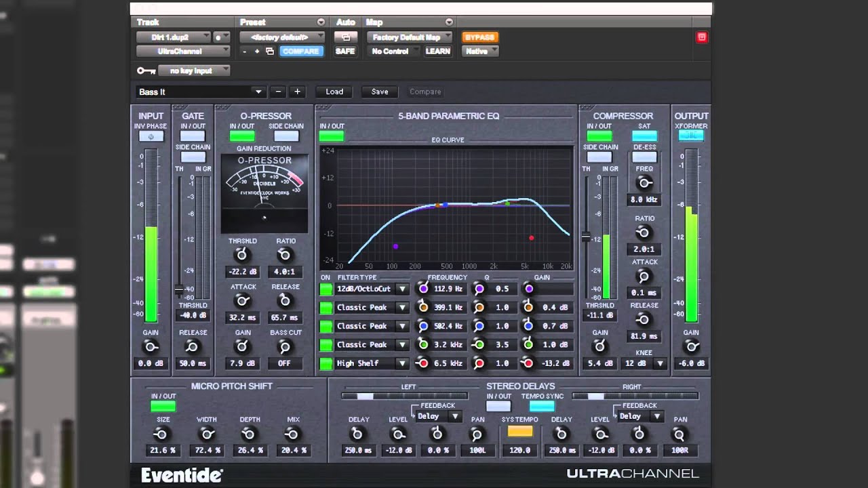
Task: Click the O-Pressor RELEASE knob
Action: 285,300
